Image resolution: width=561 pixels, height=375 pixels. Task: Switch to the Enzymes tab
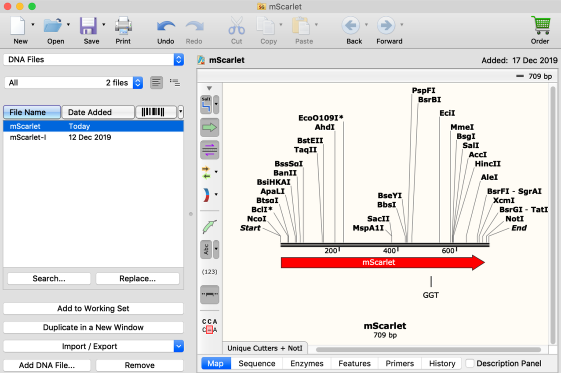307,363
